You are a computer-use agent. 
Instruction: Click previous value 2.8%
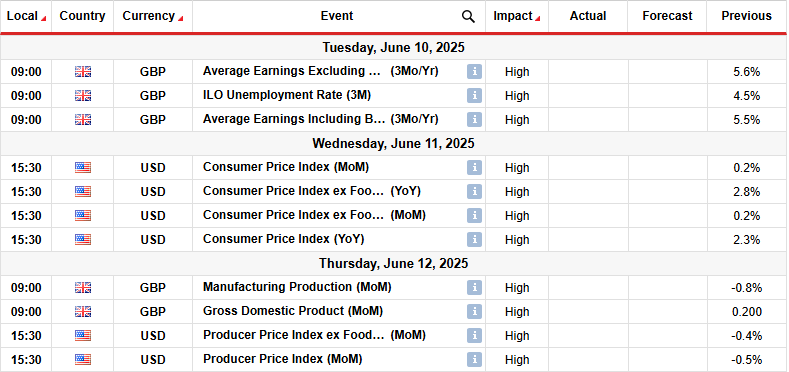point(747,192)
